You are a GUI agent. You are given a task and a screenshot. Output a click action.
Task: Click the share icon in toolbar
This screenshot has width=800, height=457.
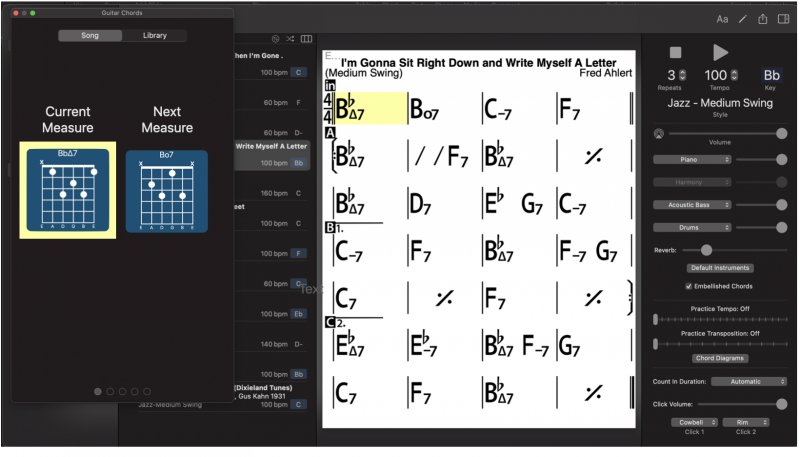pos(763,19)
